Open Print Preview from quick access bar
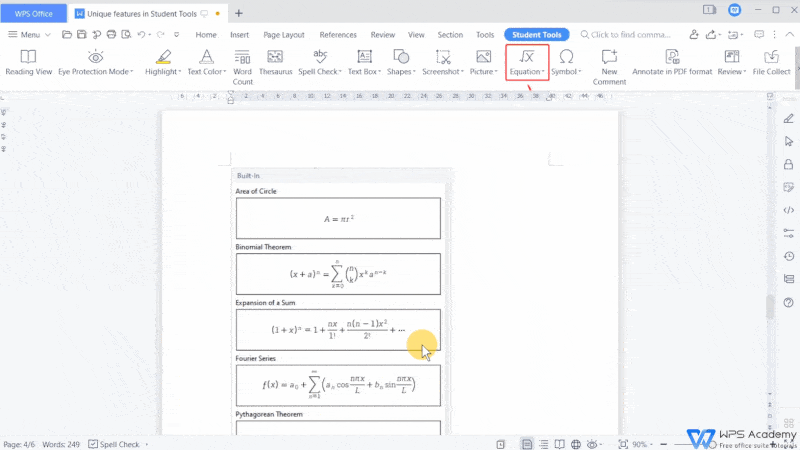800x450 pixels. pos(126,35)
